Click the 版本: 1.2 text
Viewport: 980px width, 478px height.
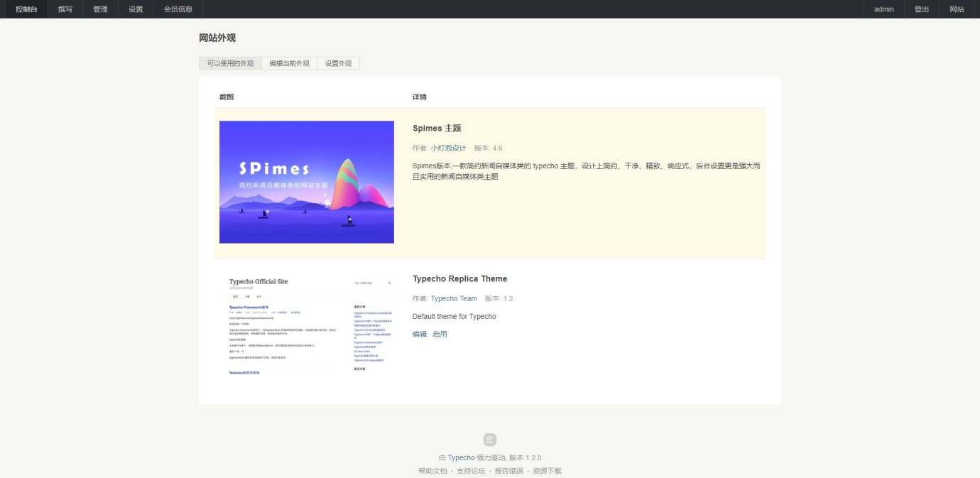coord(499,298)
